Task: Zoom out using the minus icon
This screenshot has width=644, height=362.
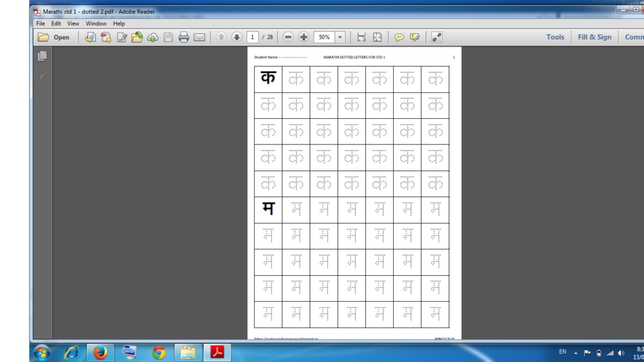Action: pos(288,37)
